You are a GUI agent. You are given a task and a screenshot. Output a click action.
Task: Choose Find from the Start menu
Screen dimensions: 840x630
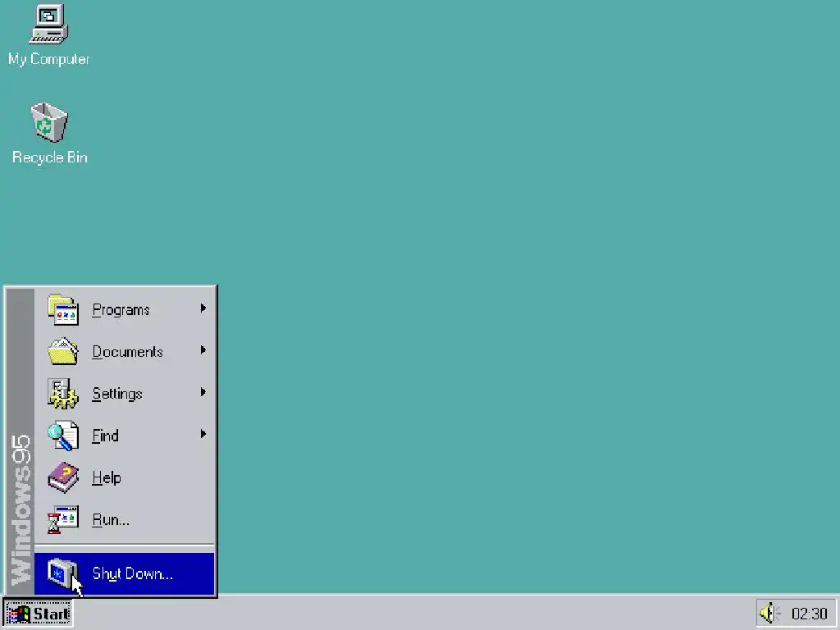click(x=125, y=436)
